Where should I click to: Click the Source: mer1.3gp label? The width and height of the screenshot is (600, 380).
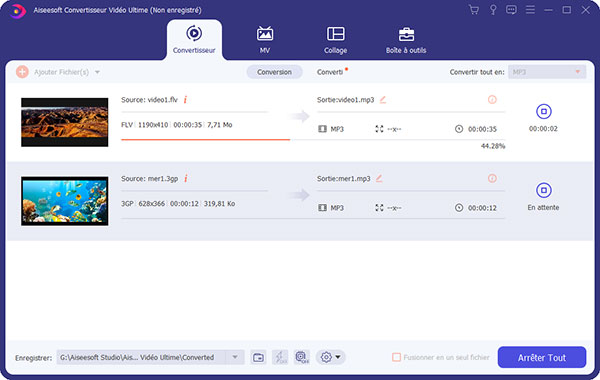pyautogui.click(x=150, y=179)
